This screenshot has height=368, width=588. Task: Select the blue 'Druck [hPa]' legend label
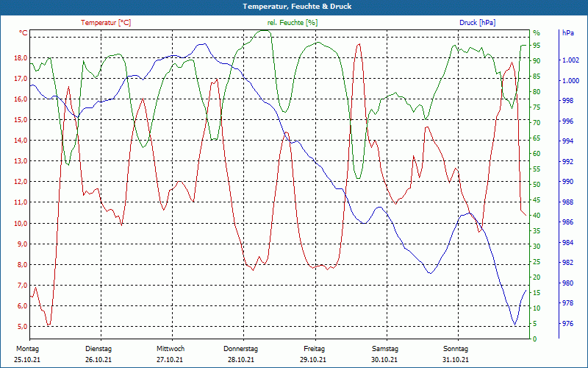point(477,23)
